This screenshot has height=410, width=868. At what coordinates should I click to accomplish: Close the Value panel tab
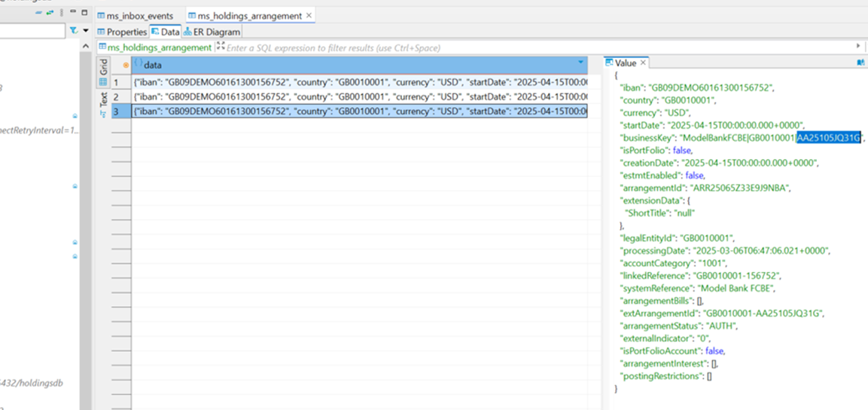coord(644,63)
